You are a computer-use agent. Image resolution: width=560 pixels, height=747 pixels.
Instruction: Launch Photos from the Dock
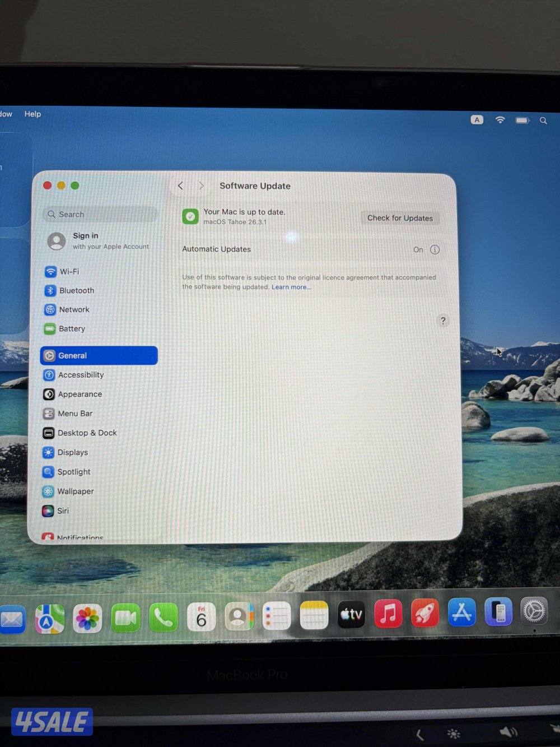coord(87,618)
